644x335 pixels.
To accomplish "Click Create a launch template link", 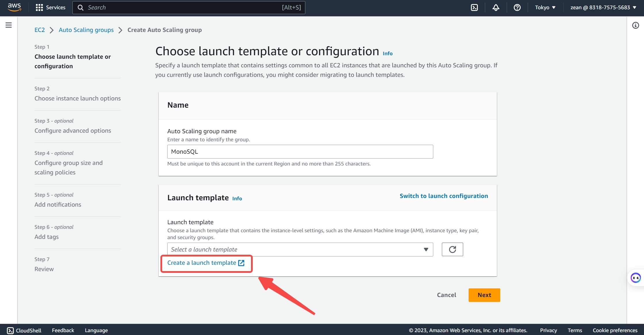I will (x=206, y=263).
